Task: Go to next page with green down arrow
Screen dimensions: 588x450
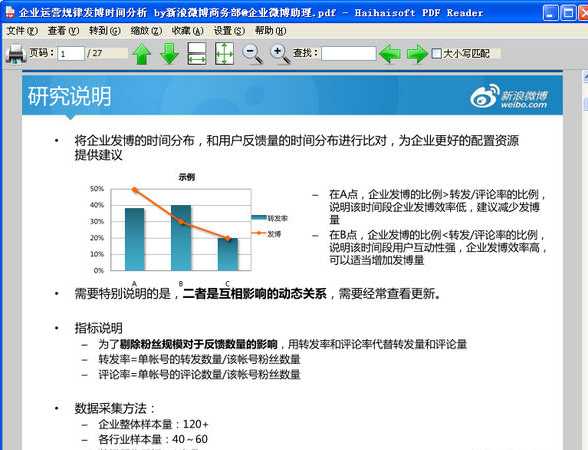Action: pos(170,54)
